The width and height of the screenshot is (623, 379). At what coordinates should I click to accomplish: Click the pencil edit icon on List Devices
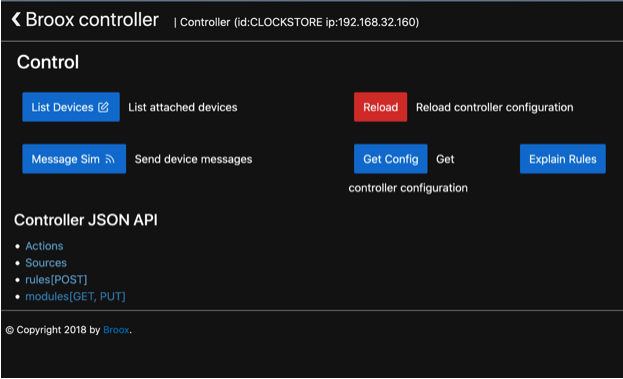tap(103, 107)
